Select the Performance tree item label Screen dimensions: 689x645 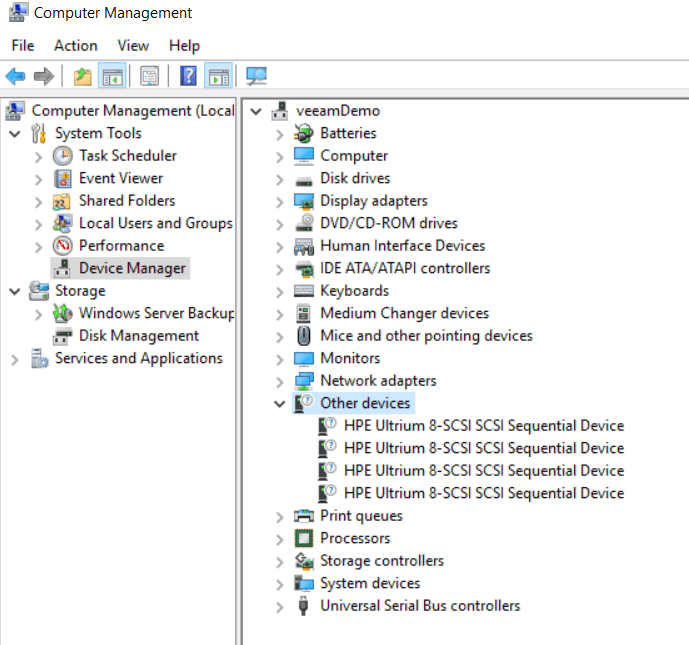121,246
